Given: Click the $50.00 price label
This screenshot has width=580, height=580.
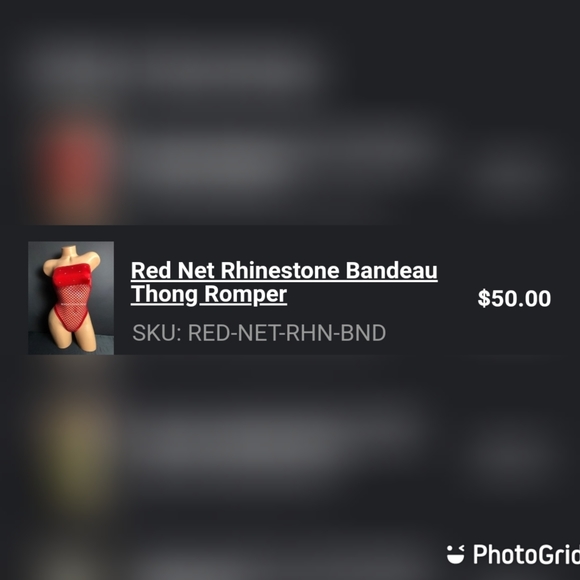Looking at the screenshot, I should tap(514, 298).
